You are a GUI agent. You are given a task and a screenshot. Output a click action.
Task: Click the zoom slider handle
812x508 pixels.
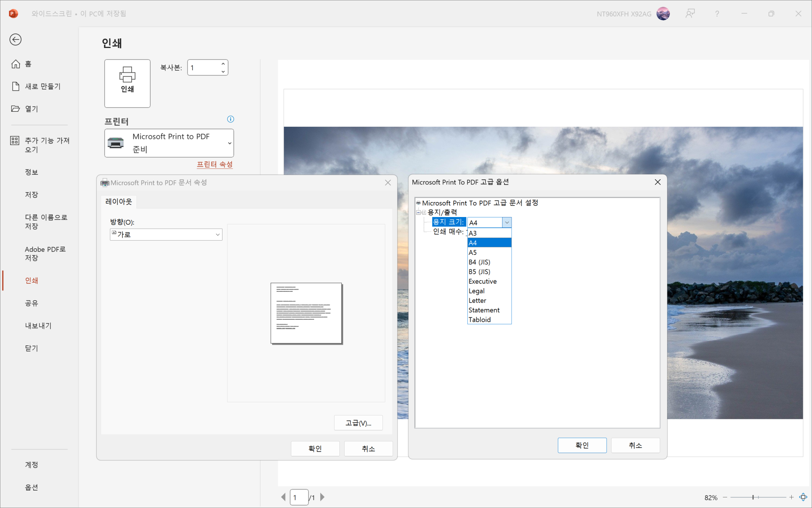[x=753, y=497]
